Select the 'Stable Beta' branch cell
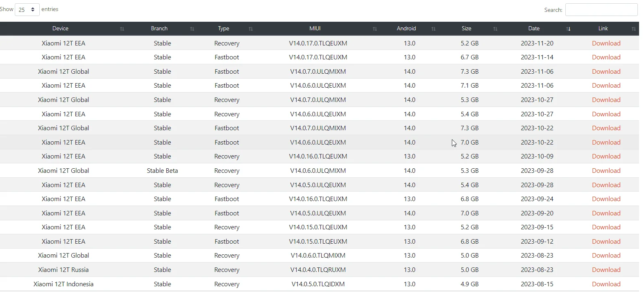 [x=162, y=170]
